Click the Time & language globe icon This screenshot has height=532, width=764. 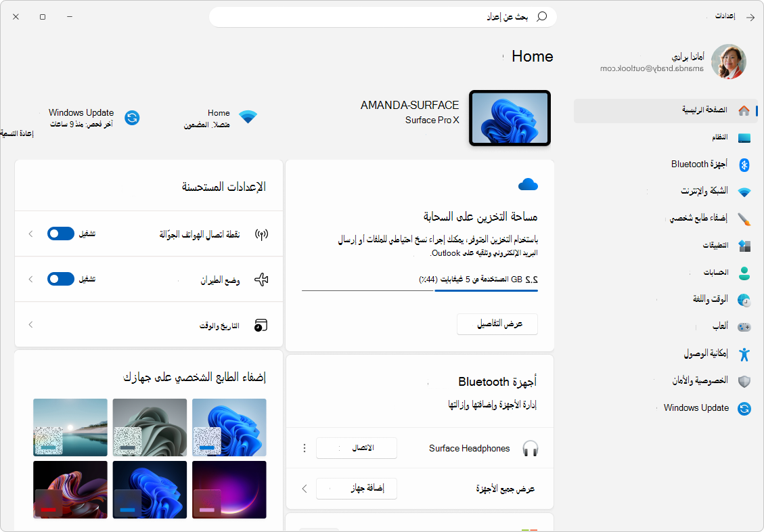[744, 300]
